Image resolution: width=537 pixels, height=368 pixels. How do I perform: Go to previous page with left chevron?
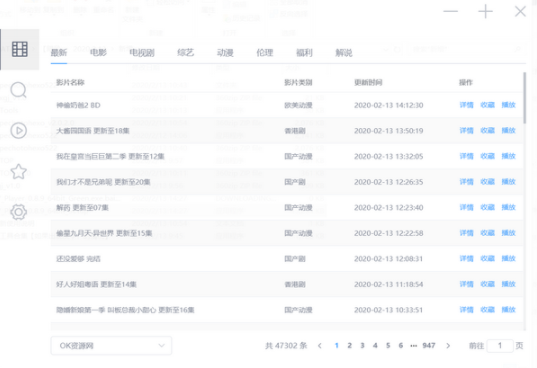tap(320, 346)
